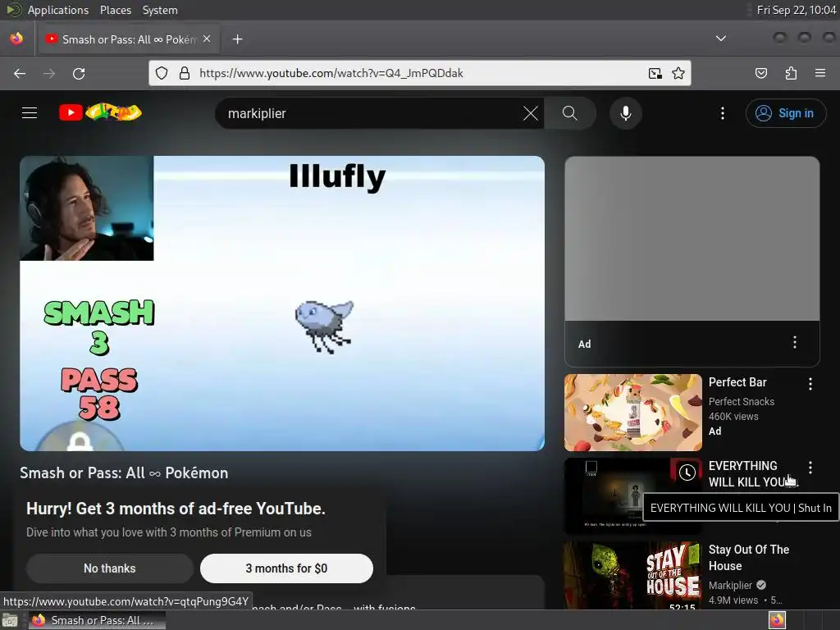Expand the list all tabs dropdown
This screenshot has width=840, height=630.
[x=721, y=39]
